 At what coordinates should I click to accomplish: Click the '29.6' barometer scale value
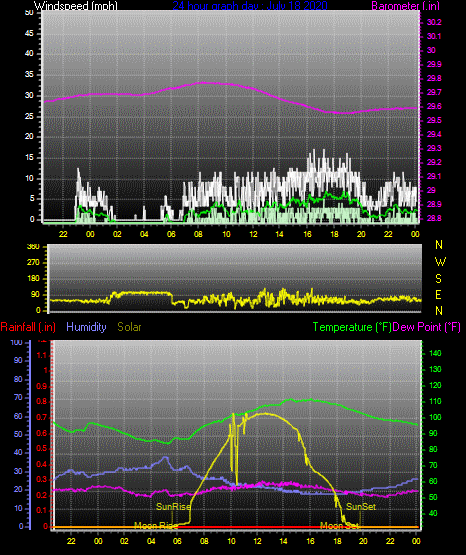(434, 107)
